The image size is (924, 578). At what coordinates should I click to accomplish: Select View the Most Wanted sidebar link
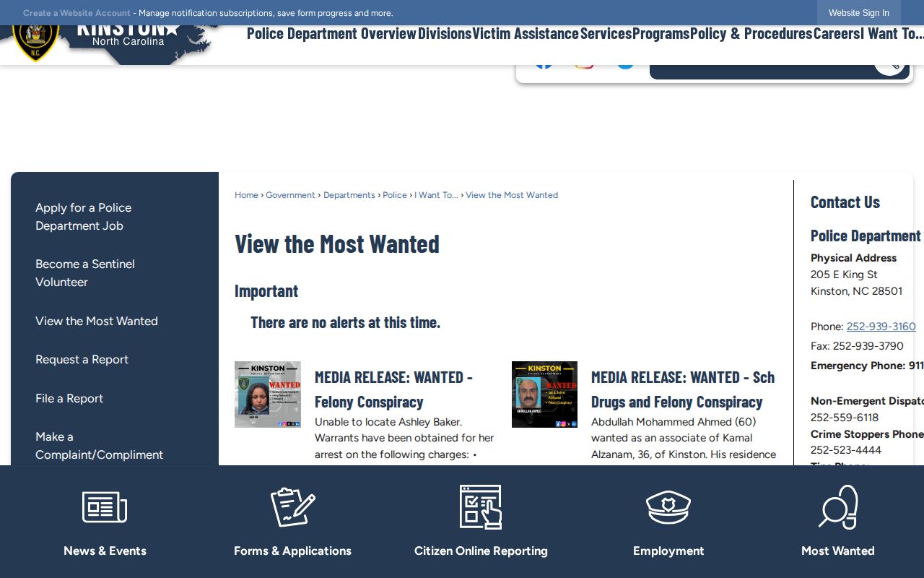97,321
